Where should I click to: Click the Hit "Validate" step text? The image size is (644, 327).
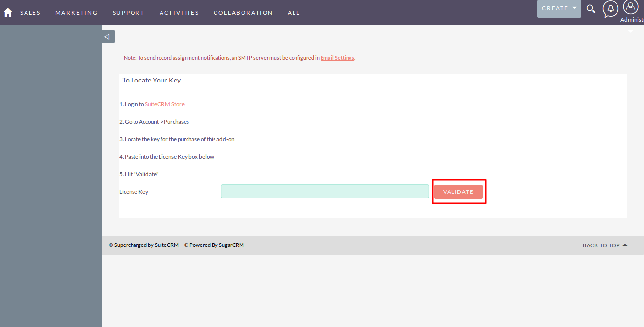point(139,174)
